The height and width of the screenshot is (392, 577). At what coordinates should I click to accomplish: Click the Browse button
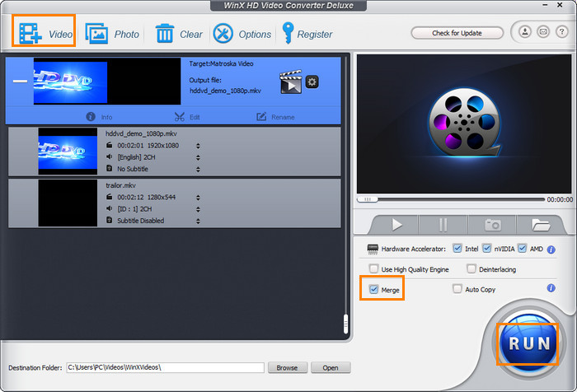click(288, 368)
